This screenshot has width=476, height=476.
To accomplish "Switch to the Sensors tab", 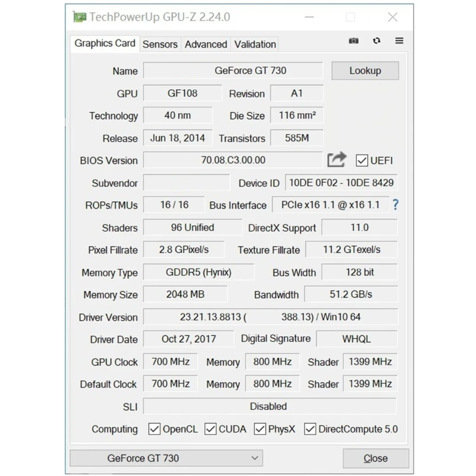I will 160,44.
